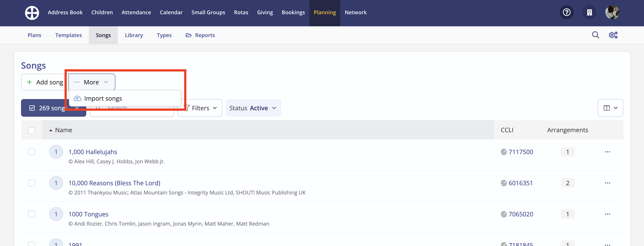Viewport: 644px width, 246px height.
Task: Toggle the select-all songs checkbox in header
Action: [32, 131]
